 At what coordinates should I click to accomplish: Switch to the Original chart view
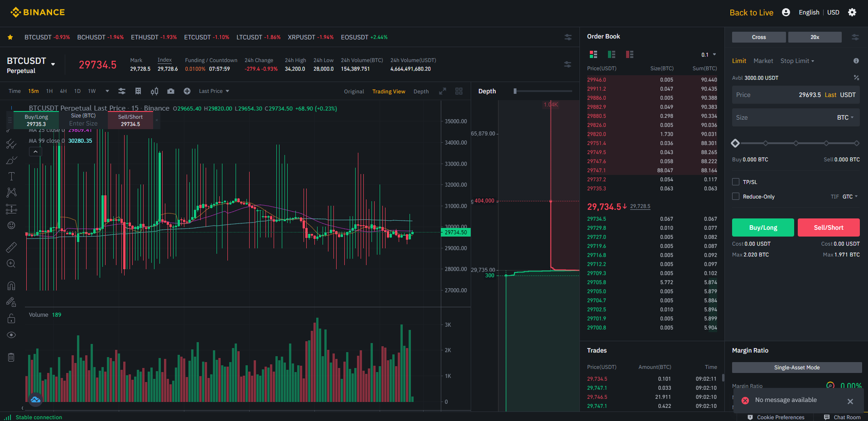tap(354, 92)
